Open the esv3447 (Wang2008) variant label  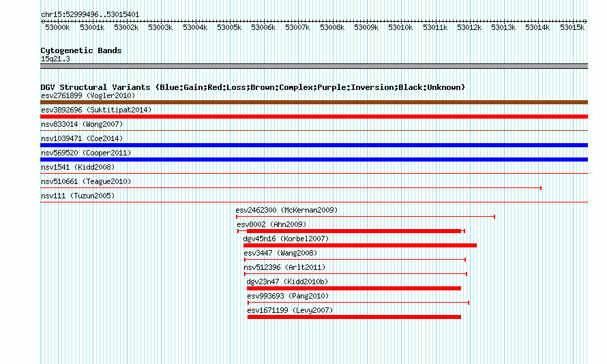pos(280,253)
